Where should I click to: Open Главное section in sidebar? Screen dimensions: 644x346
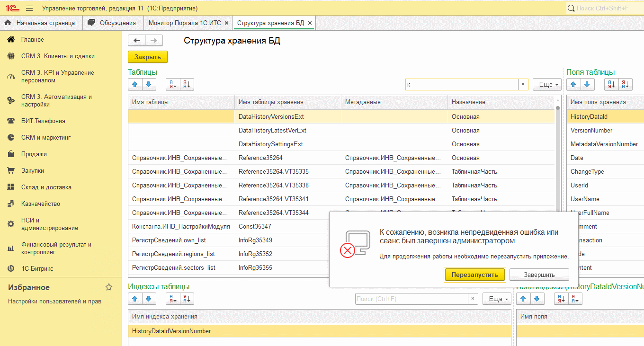[33, 40]
